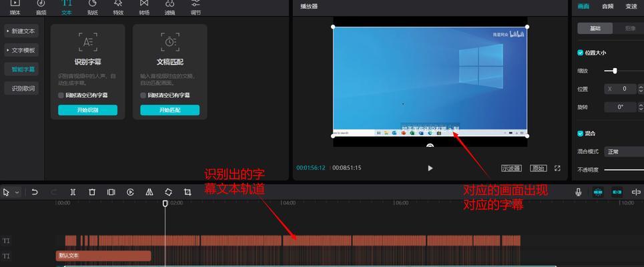644x267 pixels.
Task: Choose the selection arrow tool in timeline
Action: point(6,192)
